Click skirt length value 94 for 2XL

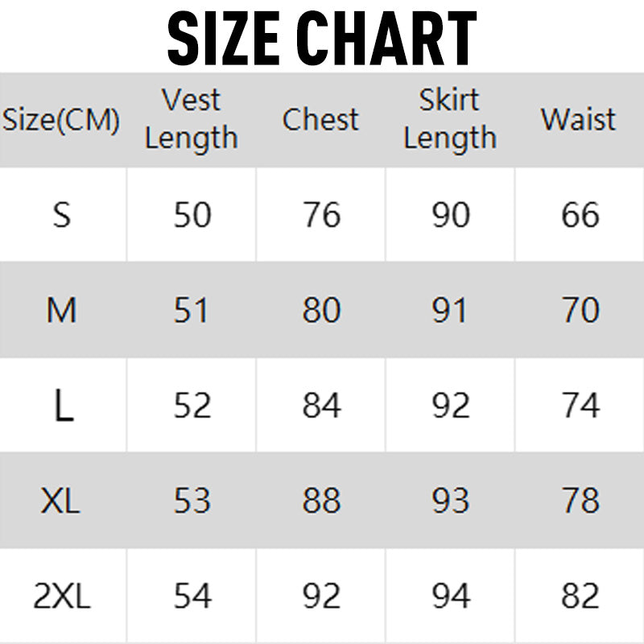point(451,597)
